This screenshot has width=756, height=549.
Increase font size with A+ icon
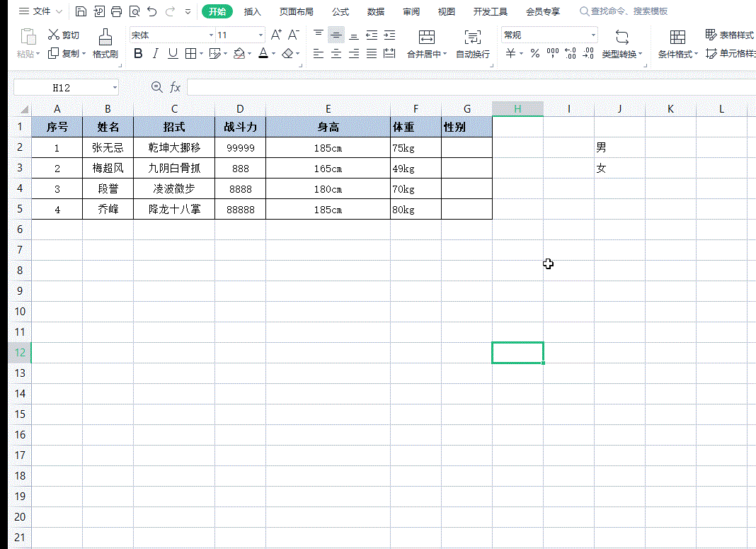[276, 35]
